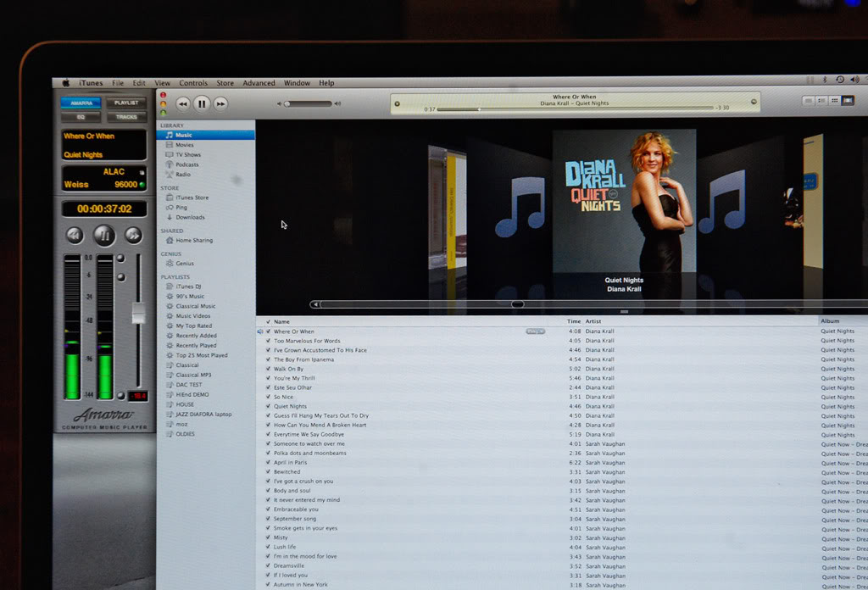Uncheck The Boy From Ipanema checkbox
The image size is (868, 590).
click(x=269, y=359)
